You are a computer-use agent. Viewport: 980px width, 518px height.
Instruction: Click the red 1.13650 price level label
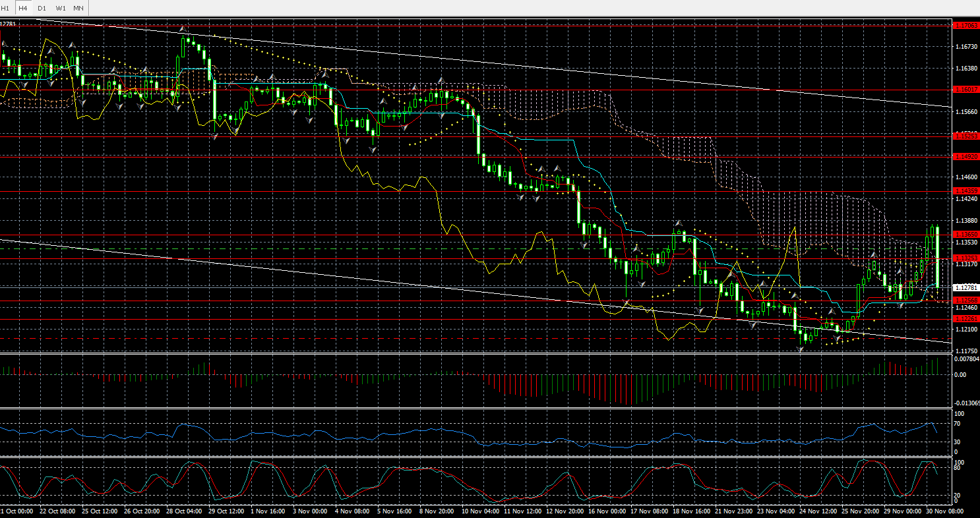[966, 235]
